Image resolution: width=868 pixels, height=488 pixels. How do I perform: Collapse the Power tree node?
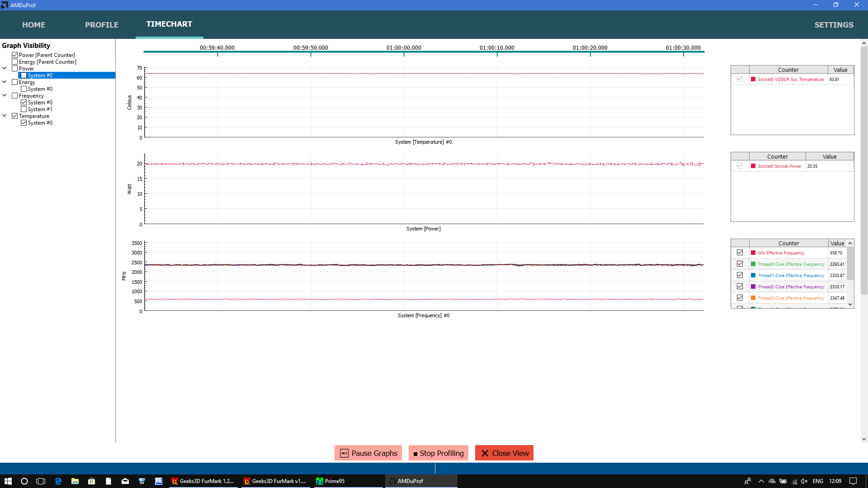(x=5, y=69)
